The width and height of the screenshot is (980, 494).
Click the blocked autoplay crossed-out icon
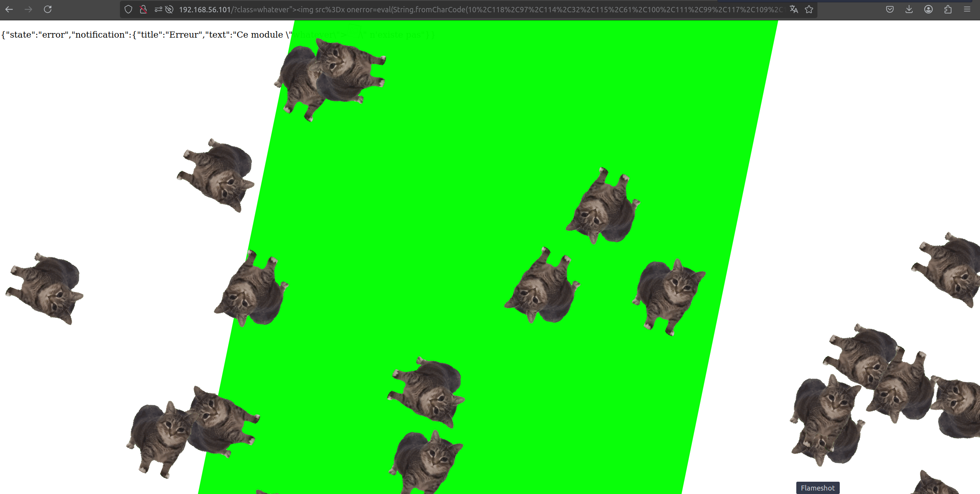pyautogui.click(x=169, y=9)
